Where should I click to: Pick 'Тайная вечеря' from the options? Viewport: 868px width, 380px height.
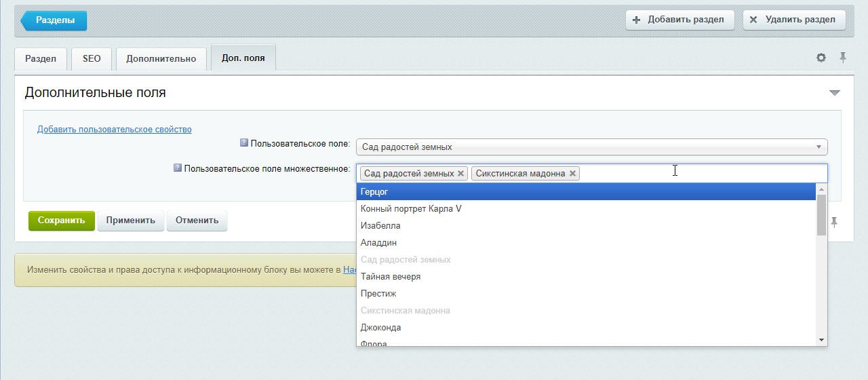[586, 277]
